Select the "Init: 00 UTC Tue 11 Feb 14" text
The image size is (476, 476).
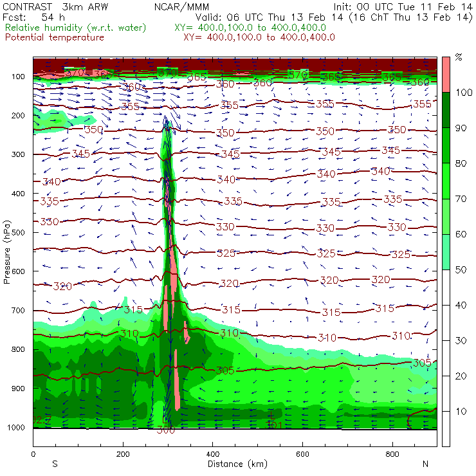pos(403,6)
